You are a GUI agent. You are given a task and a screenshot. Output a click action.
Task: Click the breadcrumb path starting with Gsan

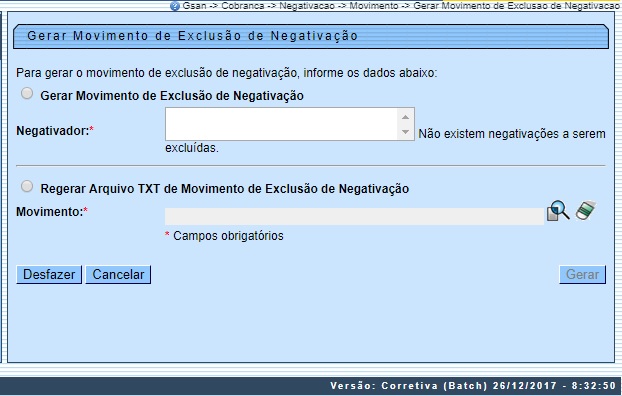401,6
